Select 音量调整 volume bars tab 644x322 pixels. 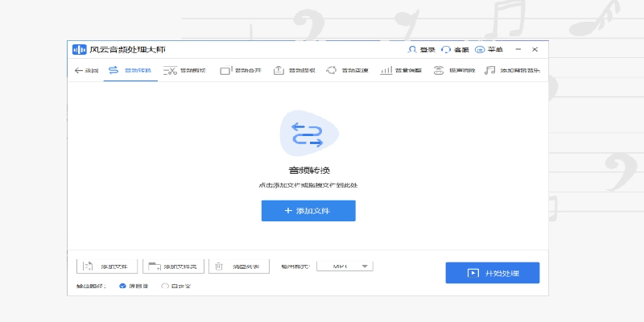(401, 71)
